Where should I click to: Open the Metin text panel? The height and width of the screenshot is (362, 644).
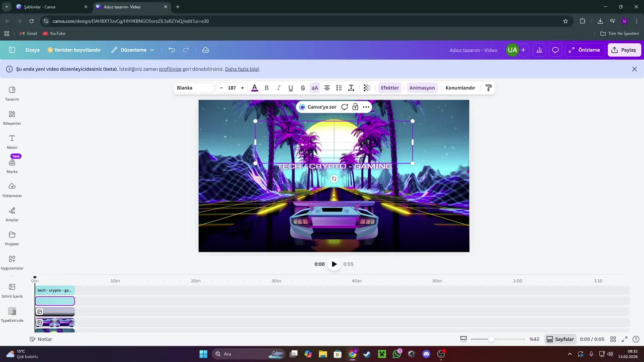pyautogui.click(x=12, y=142)
